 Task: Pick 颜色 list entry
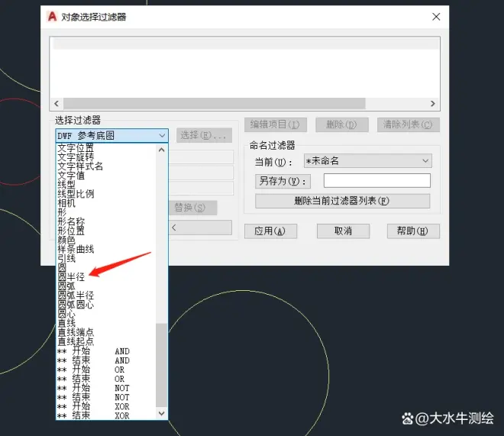pyautogui.click(x=66, y=240)
